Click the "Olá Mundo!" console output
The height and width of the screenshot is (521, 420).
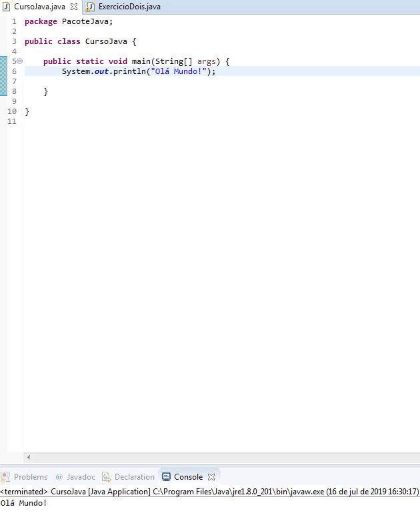click(x=23, y=503)
